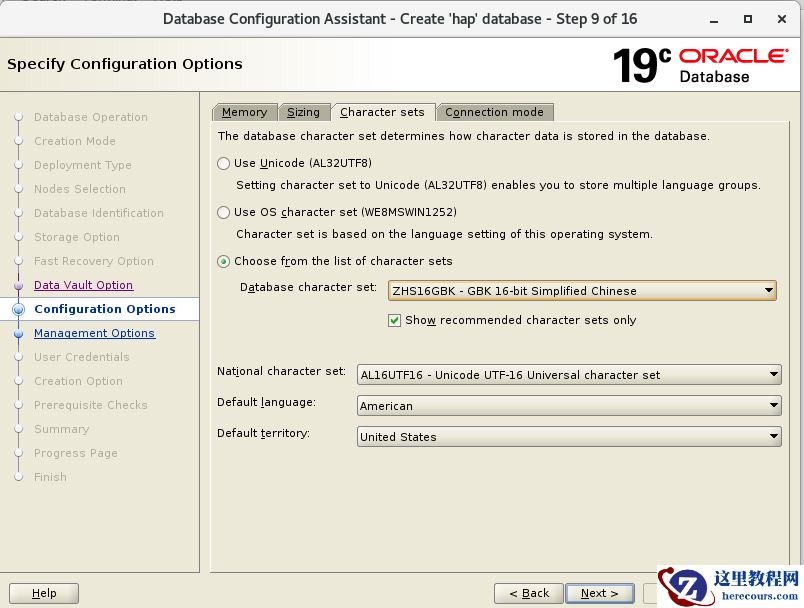Click the Management Options step bullet
This screenshot has width=804, height=608.
click(x=19, y=334)
